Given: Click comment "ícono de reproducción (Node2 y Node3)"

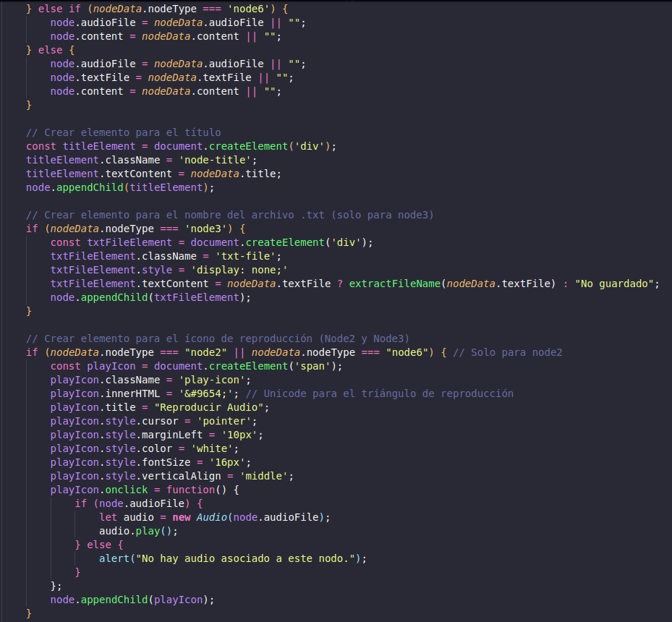Looking at the screenshot, I should pyautogui.click(x=297, y=338).
